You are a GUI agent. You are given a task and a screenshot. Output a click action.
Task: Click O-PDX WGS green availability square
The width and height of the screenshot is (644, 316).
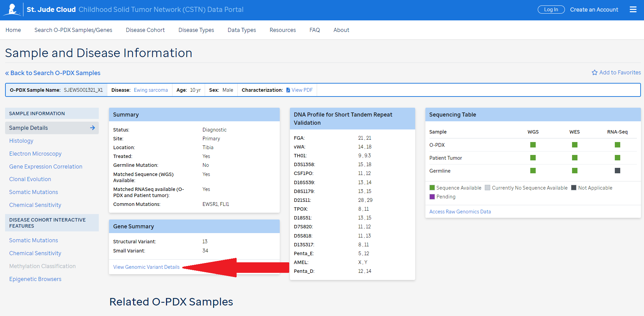coord(533,145)
